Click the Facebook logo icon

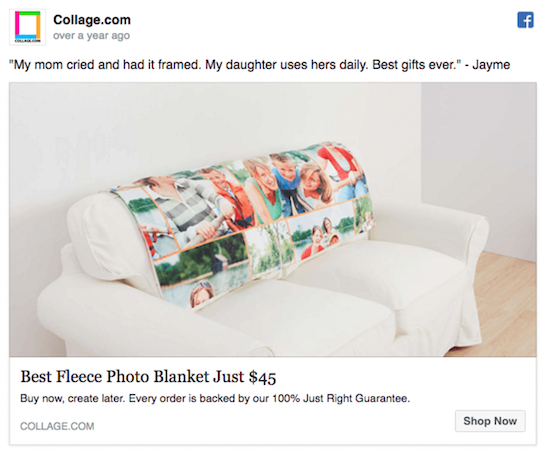[525, 20]
